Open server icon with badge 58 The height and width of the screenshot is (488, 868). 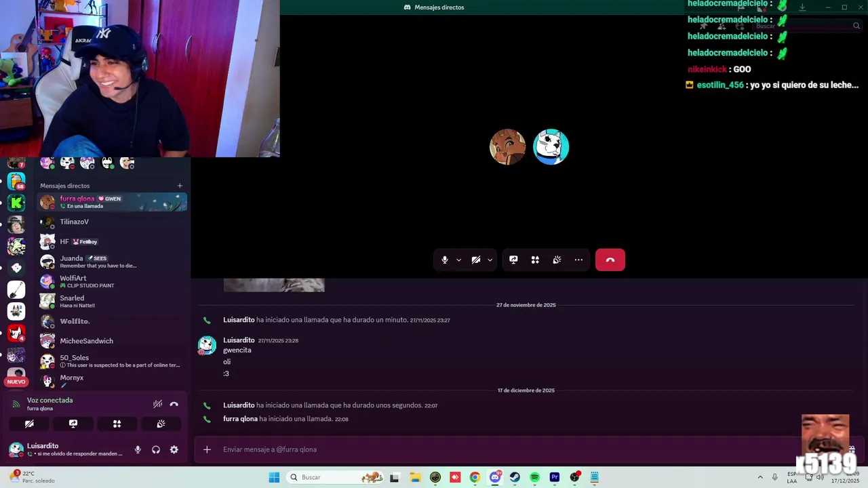tap(16, 181)
